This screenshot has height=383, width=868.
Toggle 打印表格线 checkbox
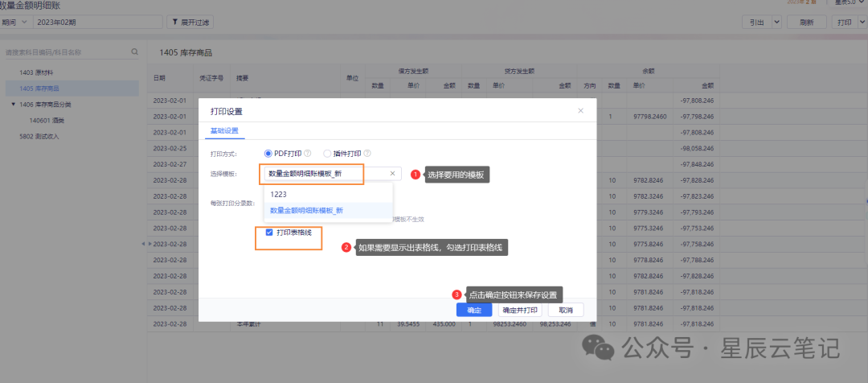(x=269, y=233)
